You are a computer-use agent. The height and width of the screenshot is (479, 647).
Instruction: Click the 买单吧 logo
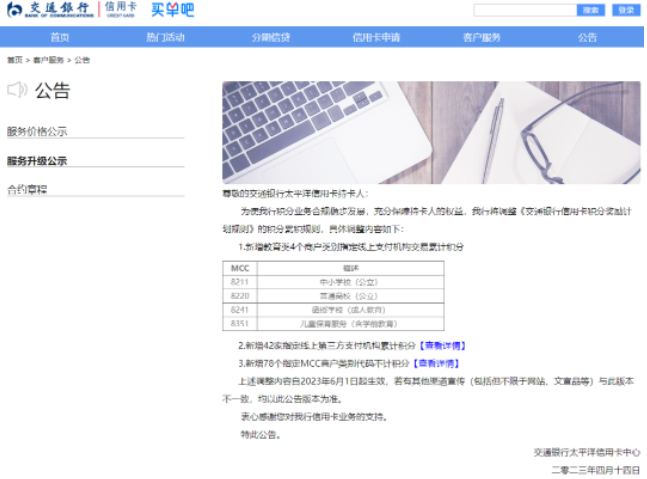(172, 10)
